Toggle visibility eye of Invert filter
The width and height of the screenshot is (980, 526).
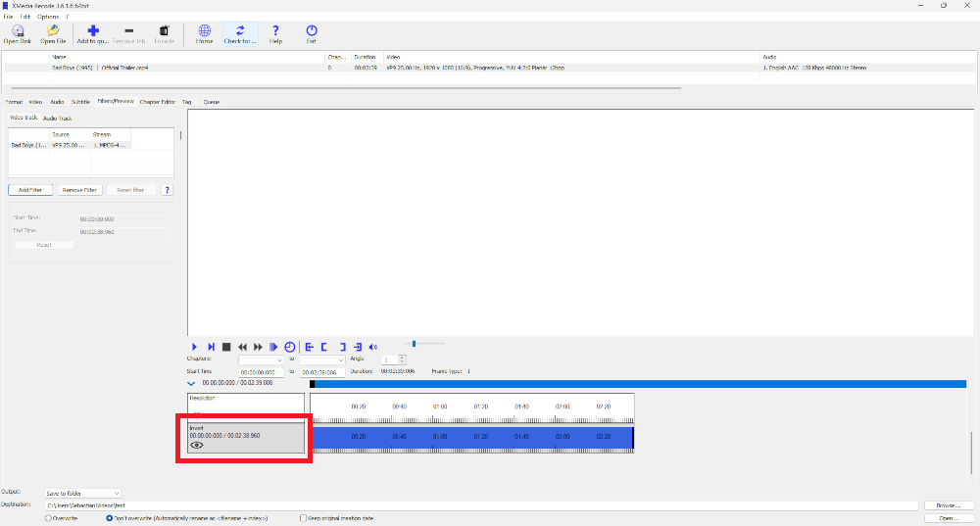(x=197, y=445)
